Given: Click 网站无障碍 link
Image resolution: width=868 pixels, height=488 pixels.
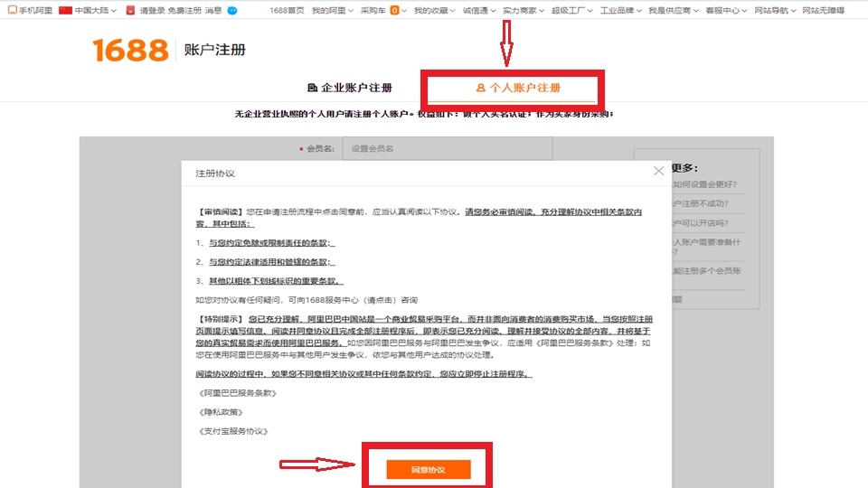Looking at the screenshot, I should point(823,10).
